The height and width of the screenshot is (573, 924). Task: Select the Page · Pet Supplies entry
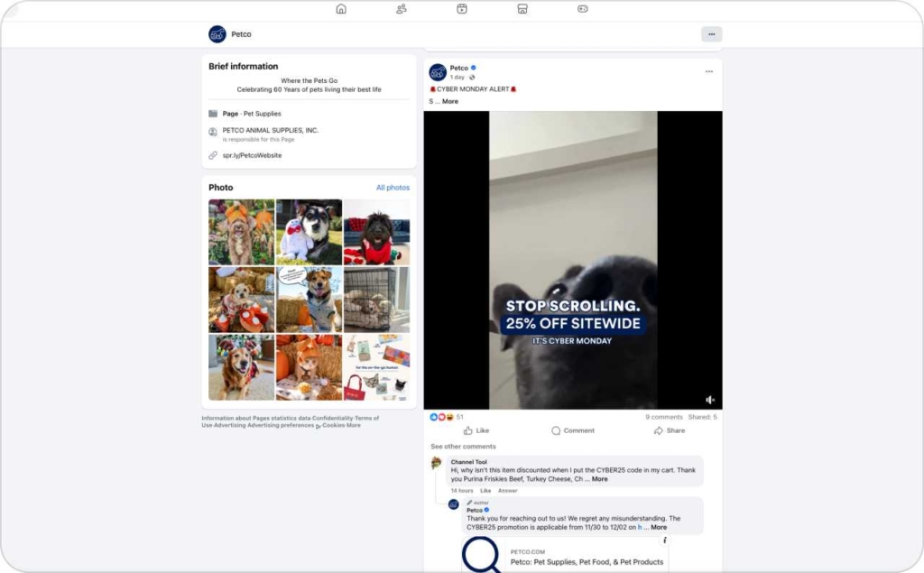252,113
